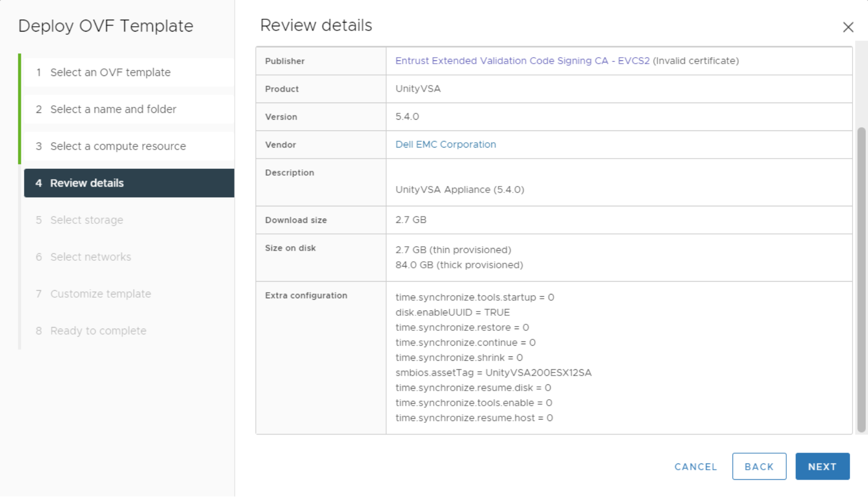Image resolution: width=868 pixels, height=497 pixels.
Task: Click the 84.0 GB thick provisioned text
Action: (459, 265)
